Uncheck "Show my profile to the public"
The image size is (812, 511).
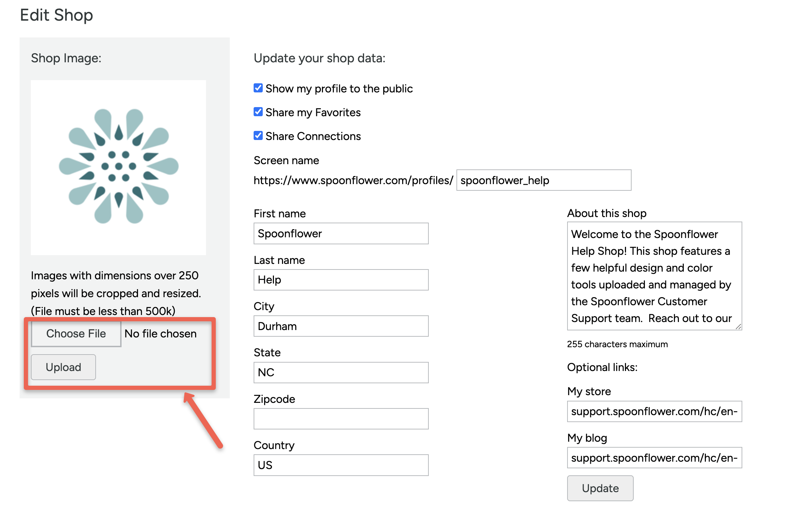pyautogui.click(x=257, y=88)
